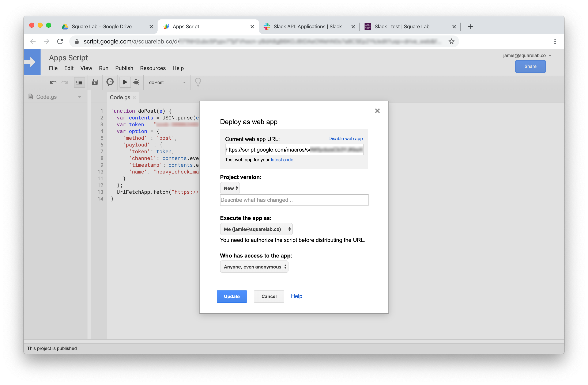Viewport: 588px width, 385px height.
Task: Bookmark the page with the star icon
Action: (451, 41)
